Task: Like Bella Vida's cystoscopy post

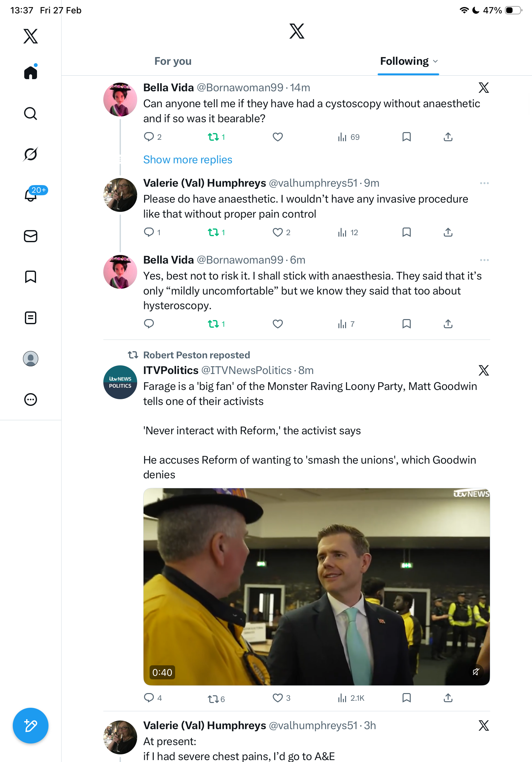Action: [277, 137]
